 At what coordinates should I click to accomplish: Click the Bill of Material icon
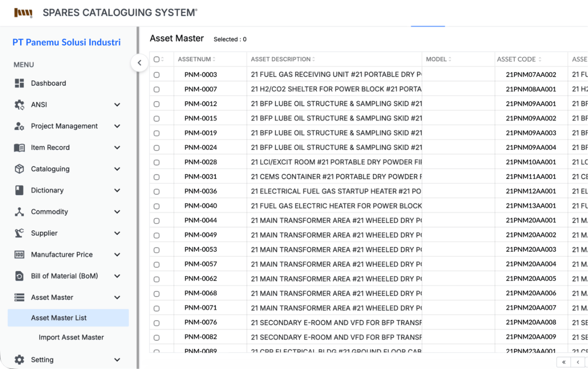[x=19, y=276]
